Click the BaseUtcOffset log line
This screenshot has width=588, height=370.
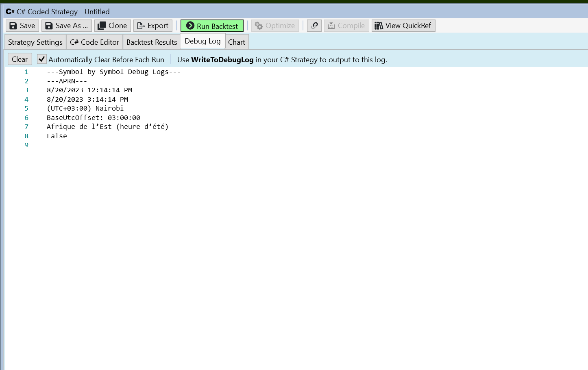click(93, 118)
